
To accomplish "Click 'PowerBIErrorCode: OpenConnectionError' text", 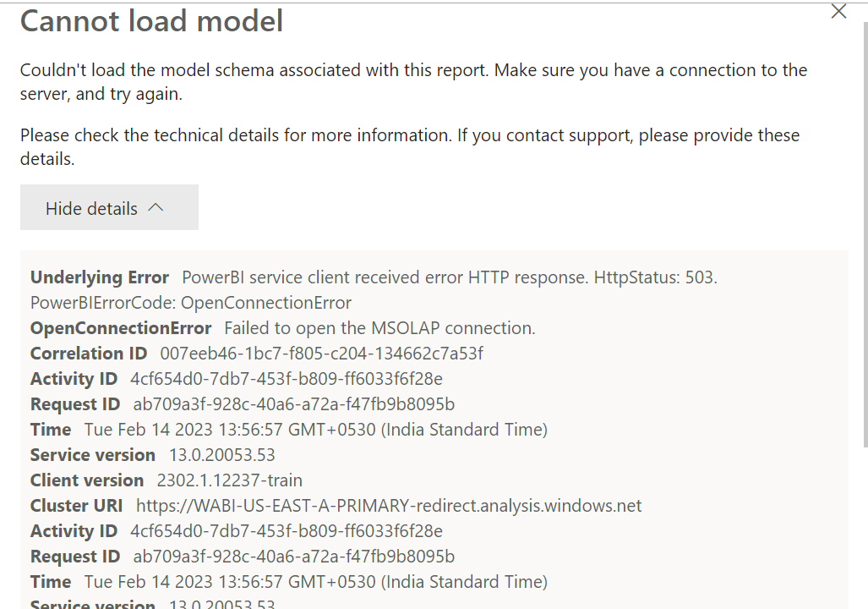I will coord(191,303).
